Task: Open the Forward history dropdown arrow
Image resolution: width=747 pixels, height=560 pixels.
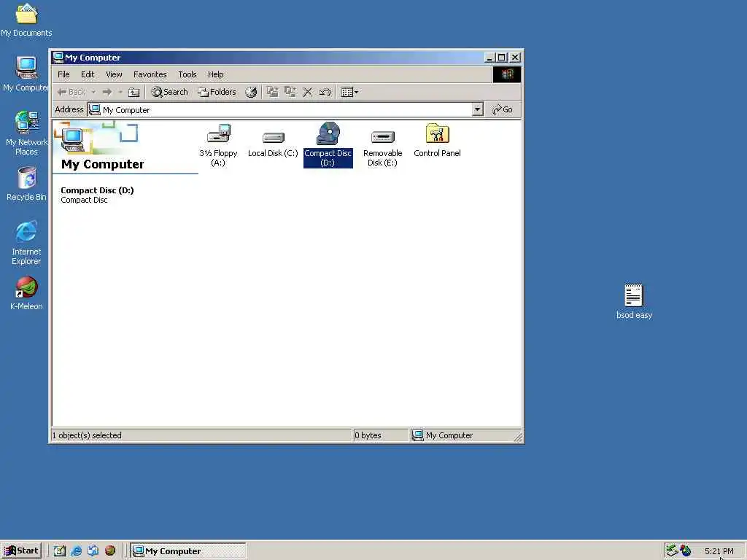Action: pyautogui.click(x=120, y=93)
